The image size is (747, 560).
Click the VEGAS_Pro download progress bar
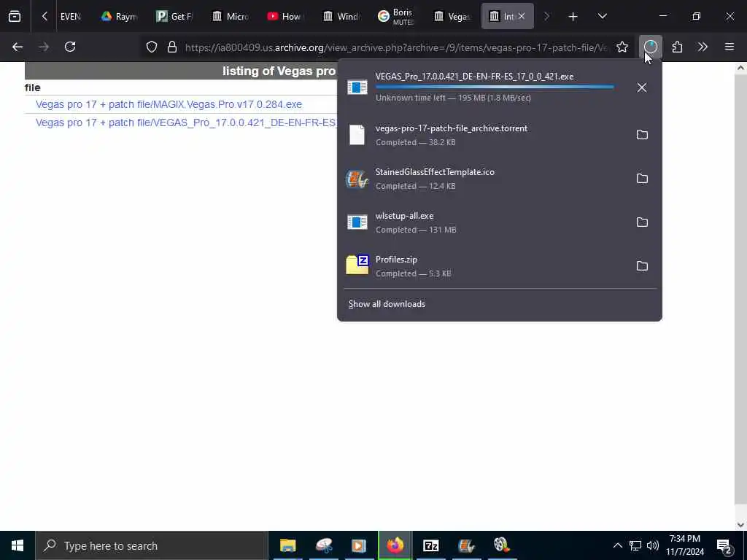pos(495,87)
